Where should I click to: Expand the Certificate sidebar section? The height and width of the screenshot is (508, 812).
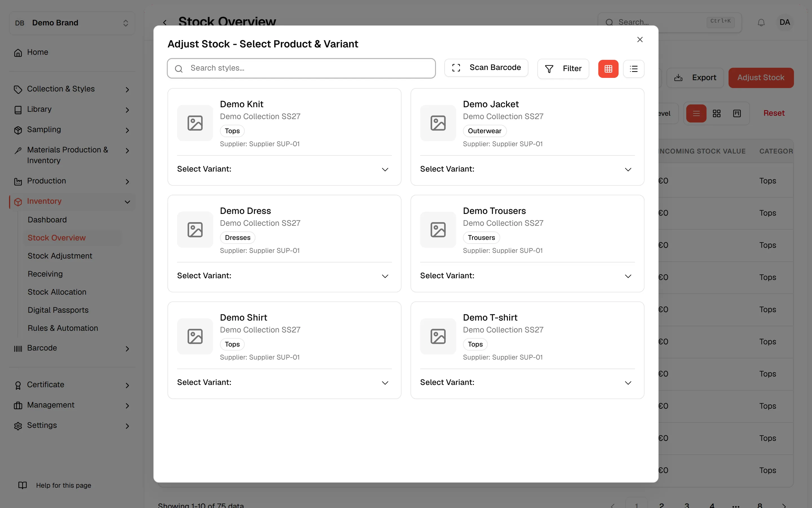pos(72,385)
